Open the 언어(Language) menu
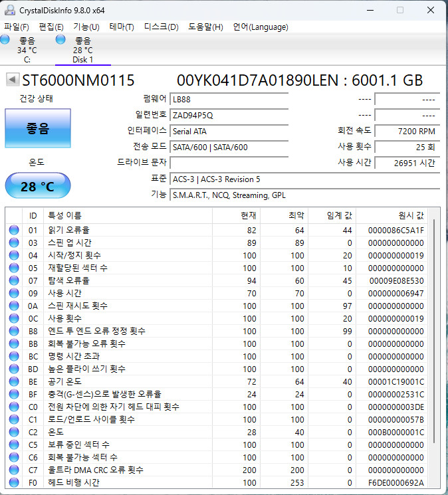This screenshot has height=495, width=448. [x=261, y=27]
